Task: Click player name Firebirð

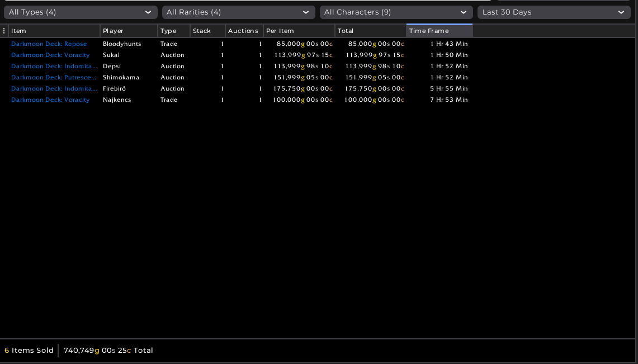Action: (114, 89)
